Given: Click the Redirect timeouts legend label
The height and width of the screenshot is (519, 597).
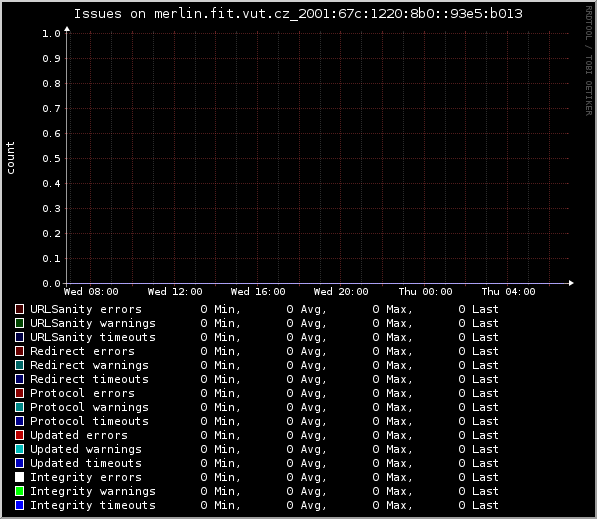Looking at the screenshot, I should (89, 379).
